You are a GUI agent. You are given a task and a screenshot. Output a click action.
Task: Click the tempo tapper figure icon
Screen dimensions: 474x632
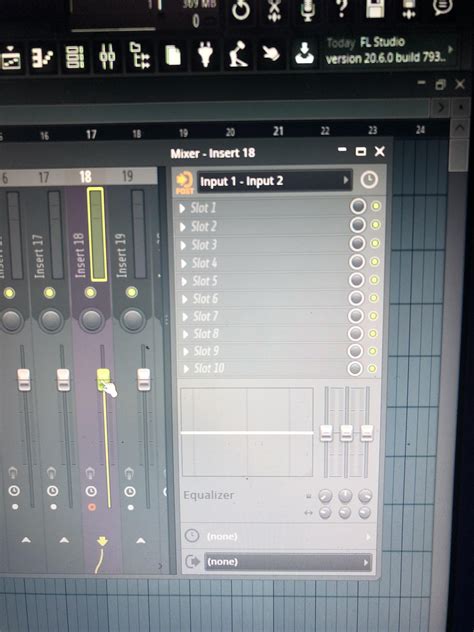238,54
